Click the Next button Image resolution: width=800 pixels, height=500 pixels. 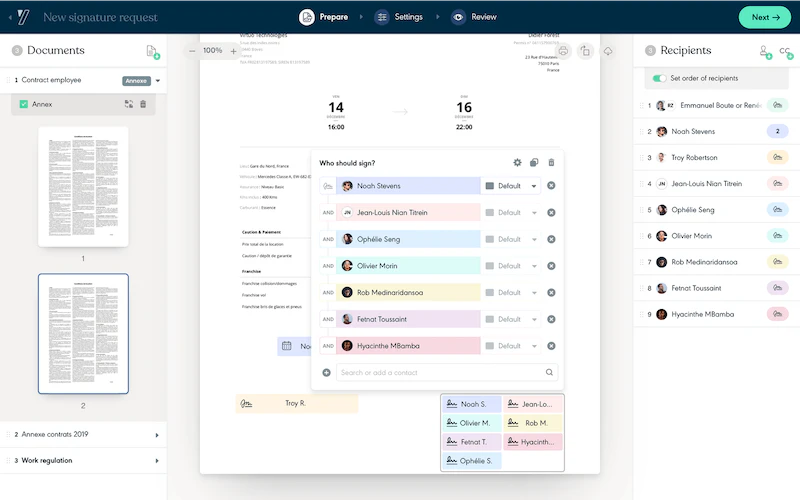[x=765, y=17]
